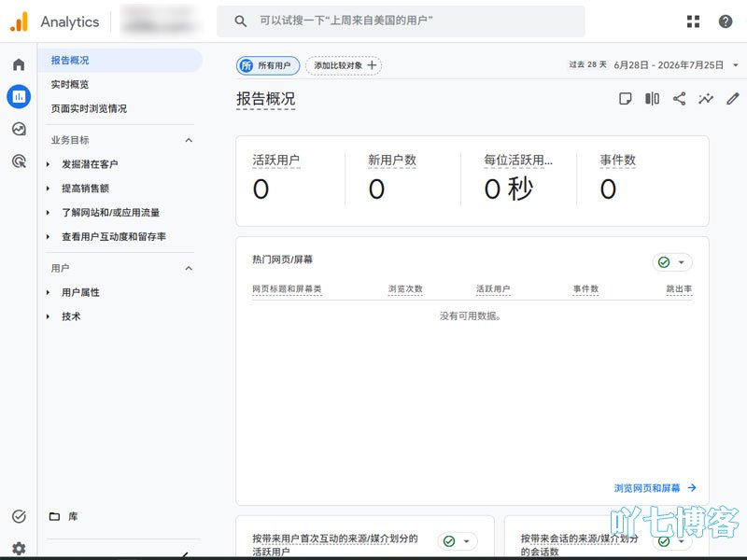Click the 没有可用数据。 message
Screen dimensions: 747x560
click(470, 315)
